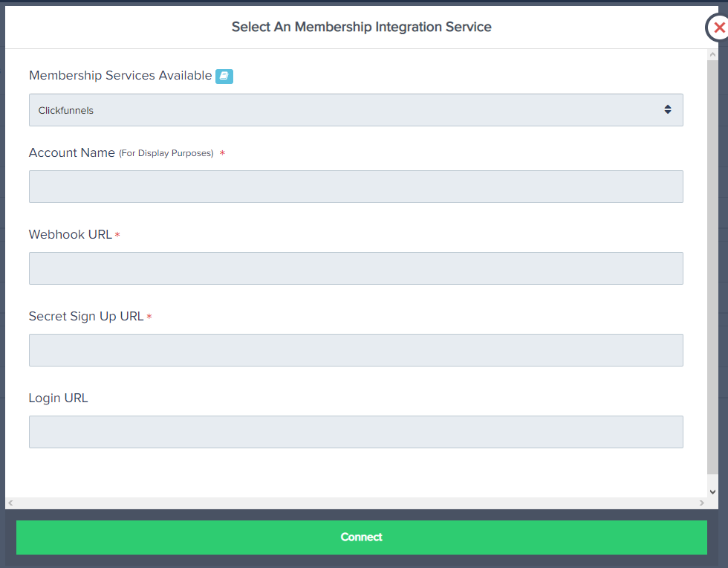The width and height of the screenshot is (728, 568).
Task: Click the dialog title heading text
Action: 361,27
